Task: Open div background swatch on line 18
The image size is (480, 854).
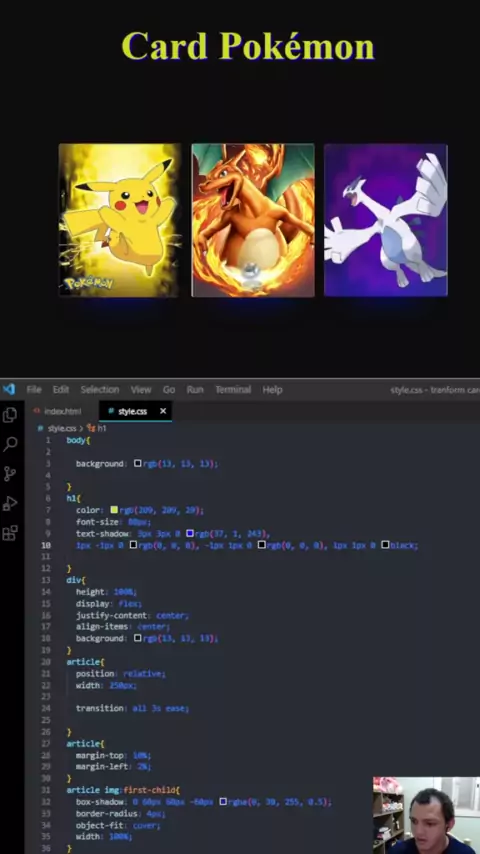Action: point(138,638)
